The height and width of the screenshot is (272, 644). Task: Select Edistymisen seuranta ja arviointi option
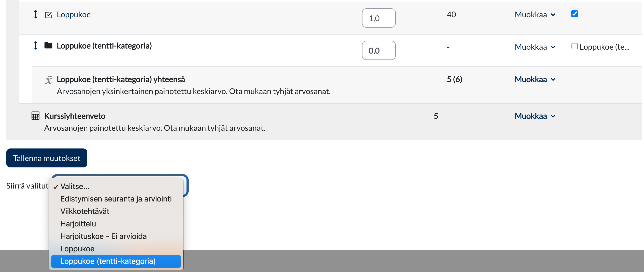tap(116, 199)
